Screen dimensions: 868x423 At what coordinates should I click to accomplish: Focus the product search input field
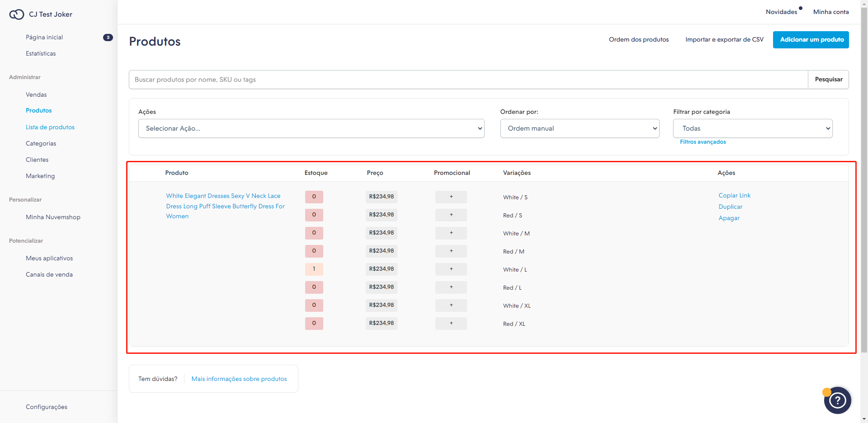tap(468, 80)
